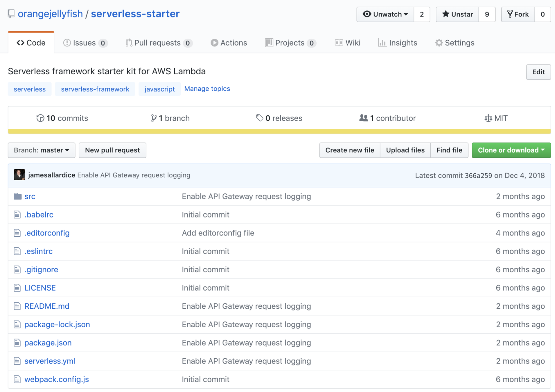This screenshot has height=392, width=555.
Task: Click the file icon next to .babelrc
Action: click(17, 215)
